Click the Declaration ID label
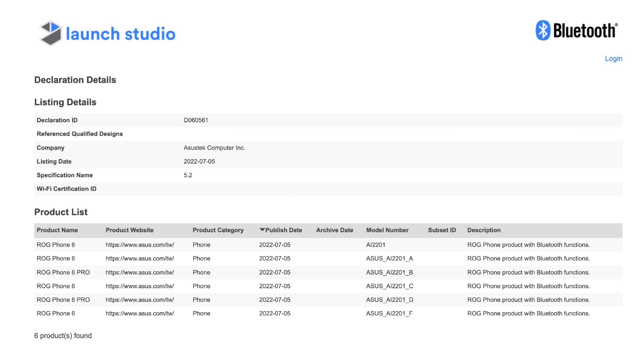Viewport: 644px width, 362px height. pyautogui.click(x=57, y=120)
